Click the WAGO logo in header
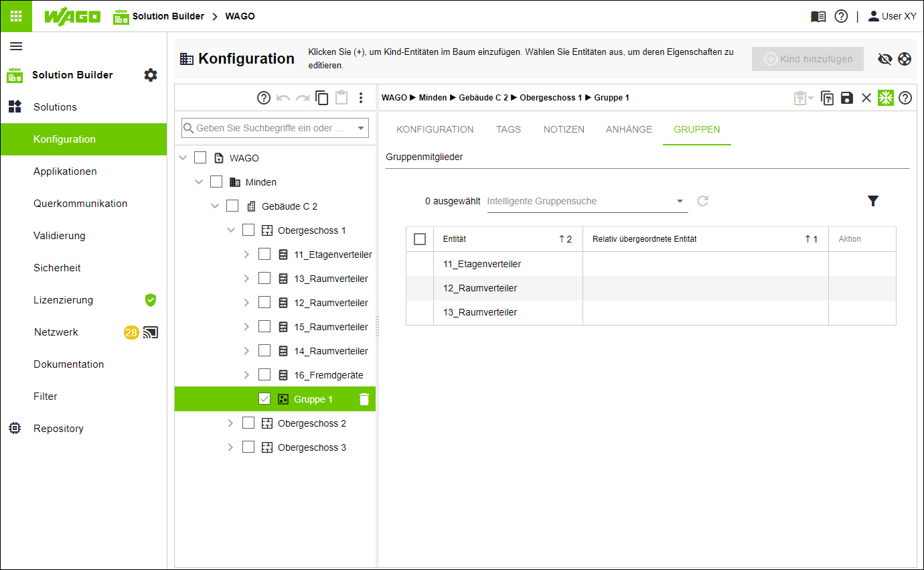The image size is (924, 570). point(72,17)
